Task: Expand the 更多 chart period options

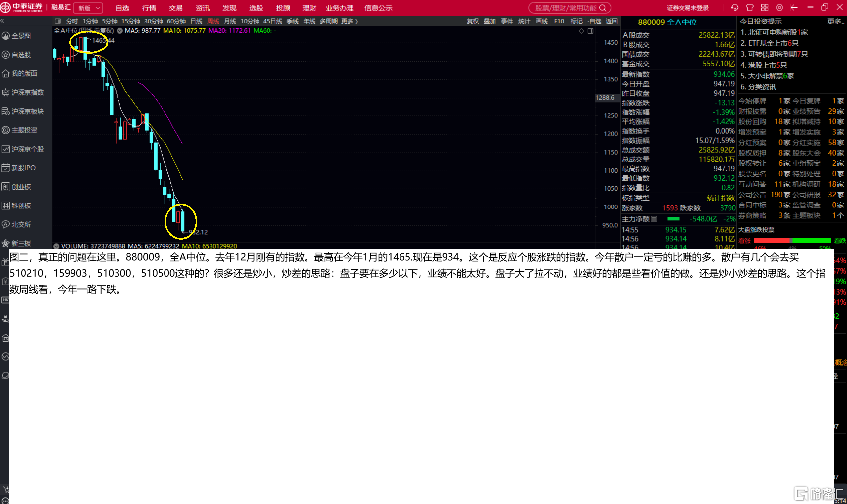Action: (350, 21)
